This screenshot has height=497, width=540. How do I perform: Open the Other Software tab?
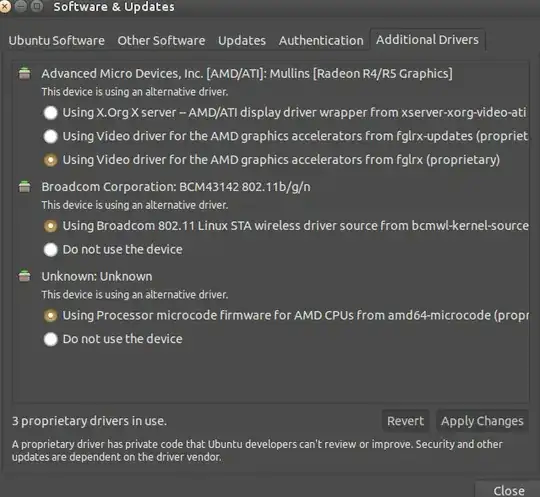pyautogui.click(x=161, y=40)
